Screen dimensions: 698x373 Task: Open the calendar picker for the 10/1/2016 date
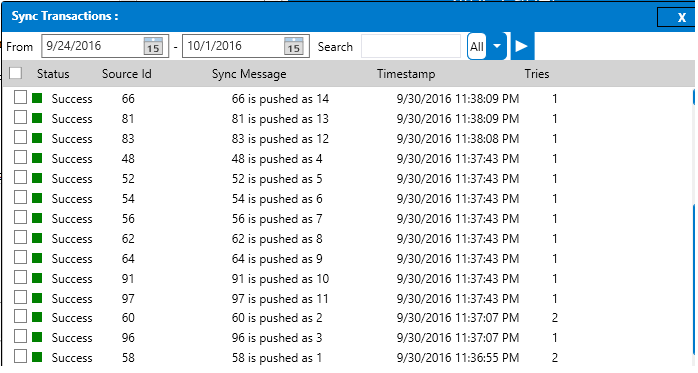tap(294, 46)
